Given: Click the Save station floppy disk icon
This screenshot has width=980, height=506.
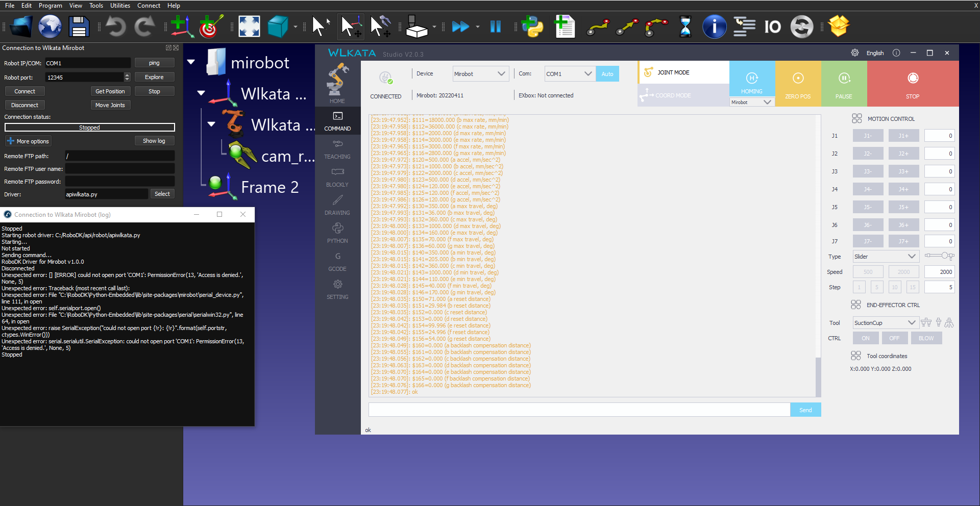Looking at the screenshot, I should 79,27.
